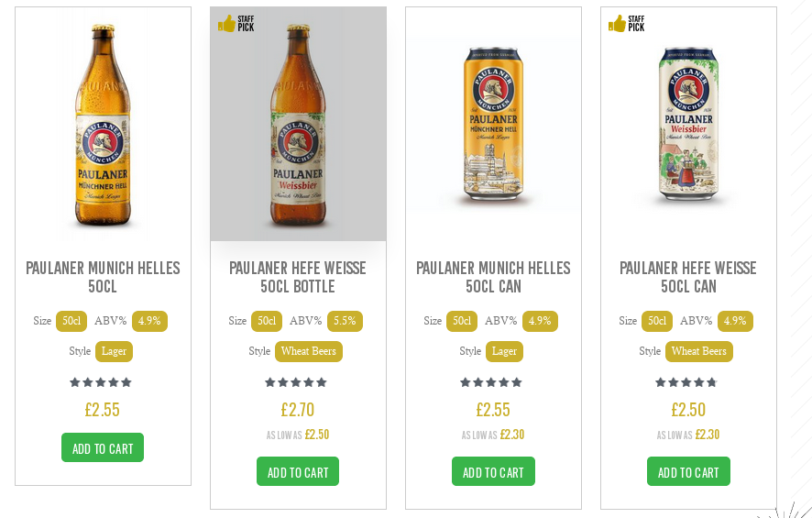Click star rating for Hefe Weisse 50cl Bottle
This screenshot has height=518, width=812.
pos(296,382)
